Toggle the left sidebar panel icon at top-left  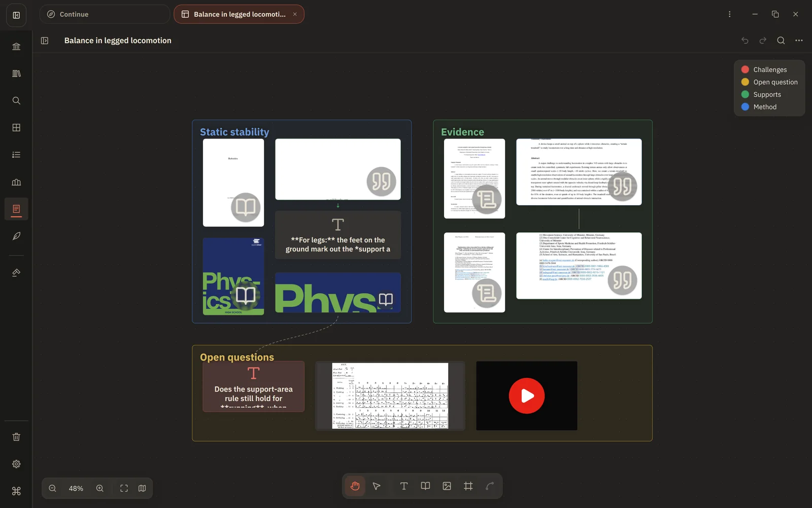pyautogui.click(x=16, y=15)
